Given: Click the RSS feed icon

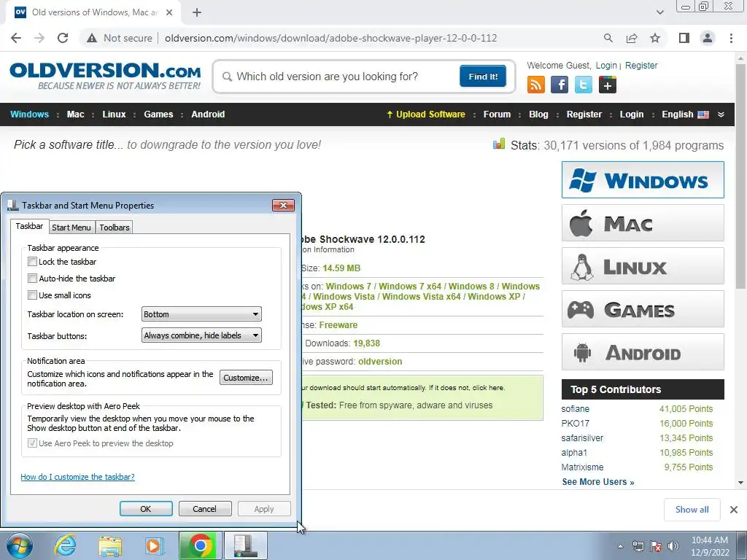Looking at the screenshot, I should tap(536, 85).
